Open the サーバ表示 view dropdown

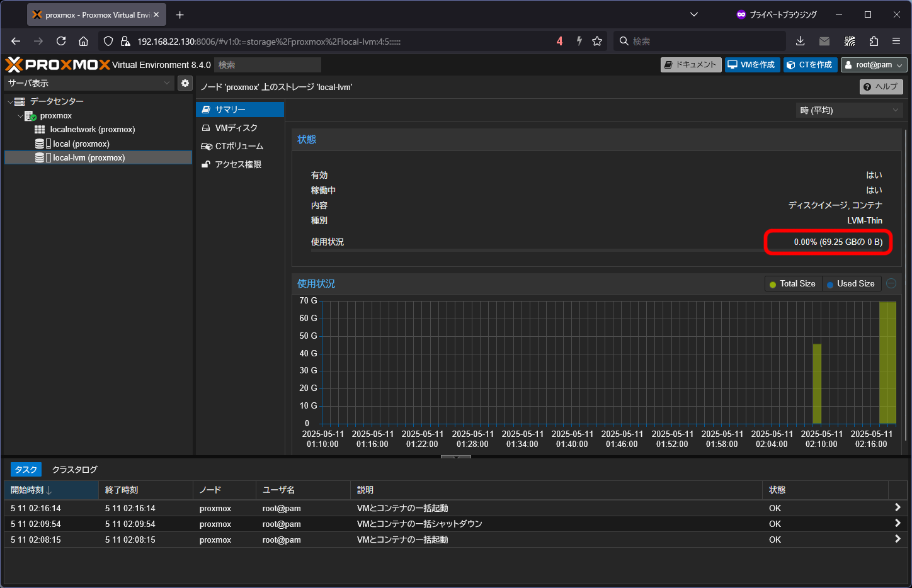89,83
